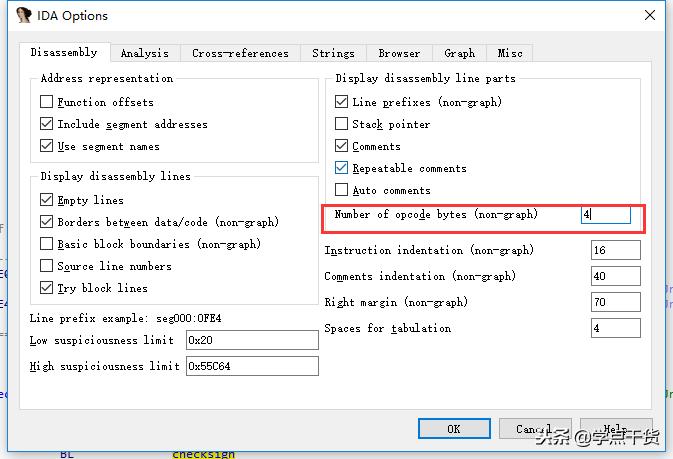Open Help for IDA Options
Image resolution: width=673 pixels, height=459 pixels.
point(616,429)
